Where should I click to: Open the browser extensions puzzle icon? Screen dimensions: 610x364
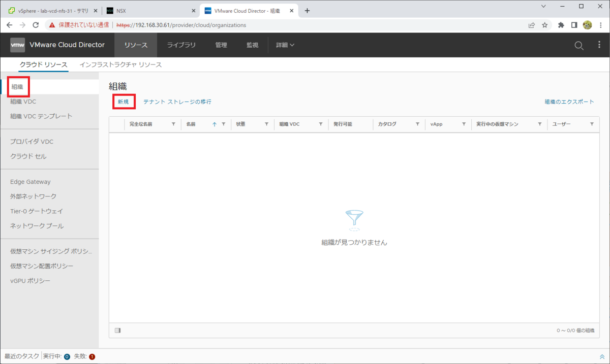pyautogui.click(x=561, y=25)
